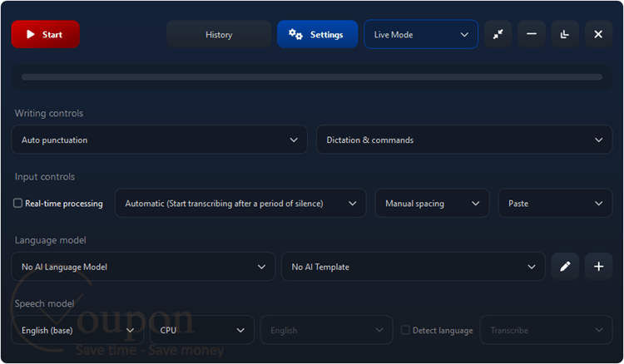Open the Manual spacing dropdown
The width and height of the screenshot is (624, 364).
432,203
